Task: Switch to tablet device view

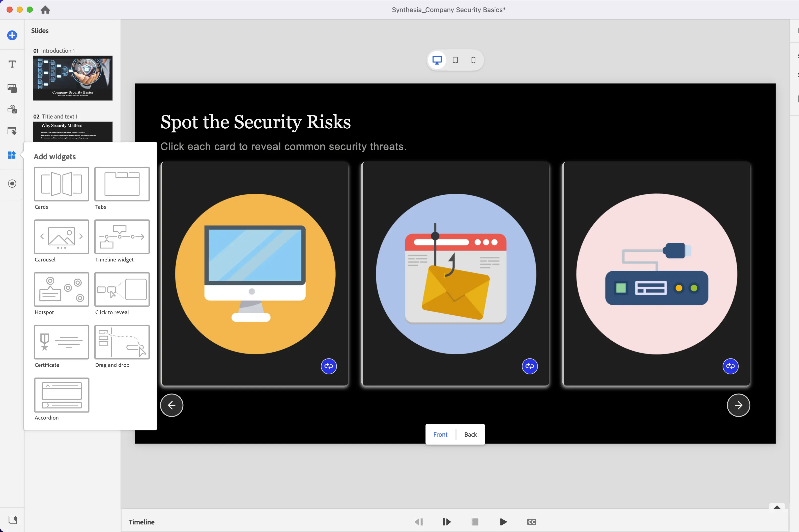Action: pyautogui.click(x=455, y=60)
